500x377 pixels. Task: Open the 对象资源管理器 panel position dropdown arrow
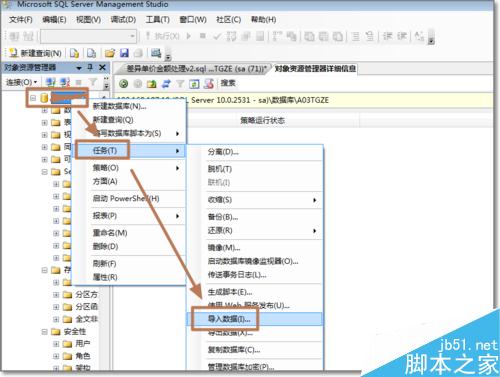click(79, 68)
